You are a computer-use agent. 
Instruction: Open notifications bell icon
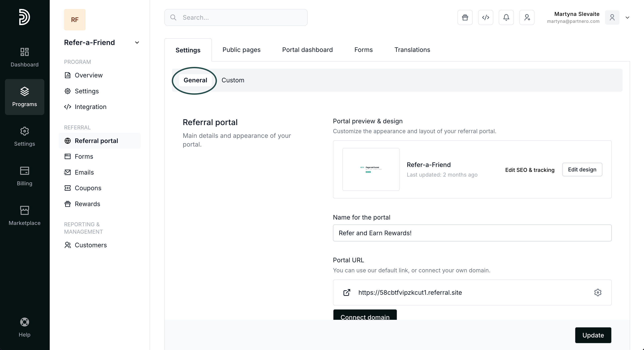506,17
